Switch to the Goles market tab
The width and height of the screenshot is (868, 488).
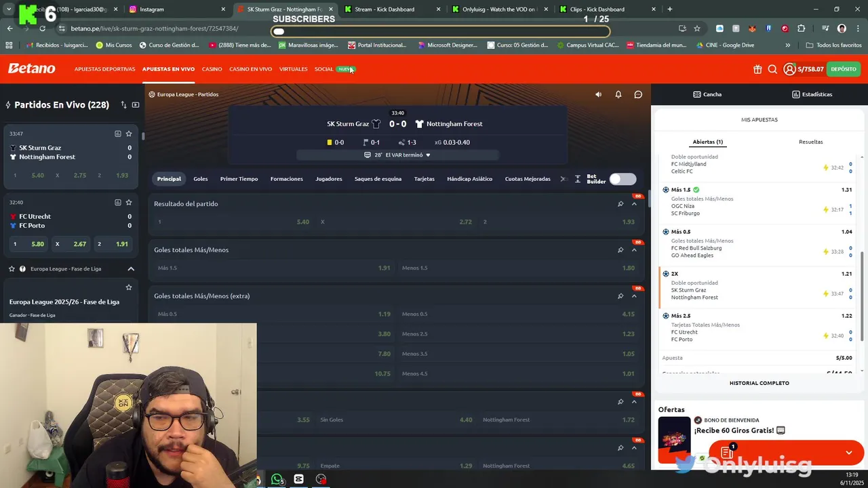click(201, 179)
